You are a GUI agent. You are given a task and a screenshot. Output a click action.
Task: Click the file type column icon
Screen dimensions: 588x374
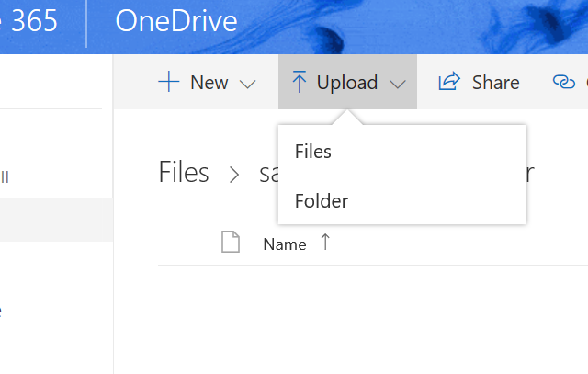(231, 243)
